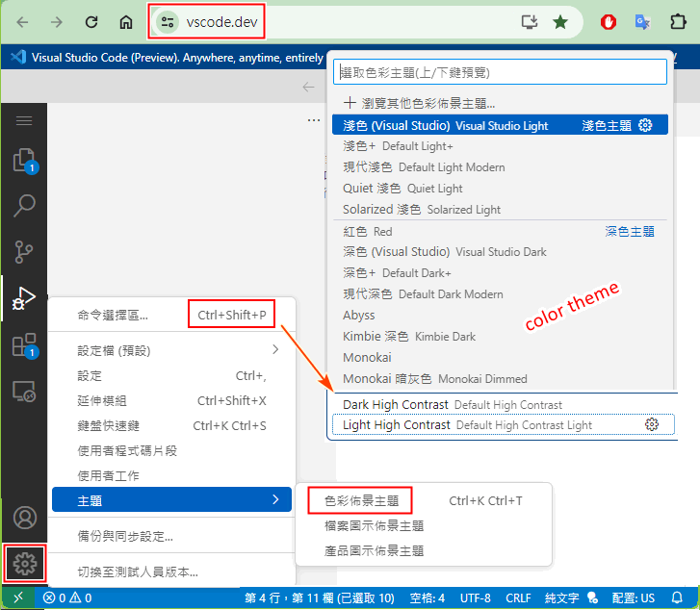700x610 pixels.
Task: Select the Dark High Contrast theme
Action: point(397,404)
